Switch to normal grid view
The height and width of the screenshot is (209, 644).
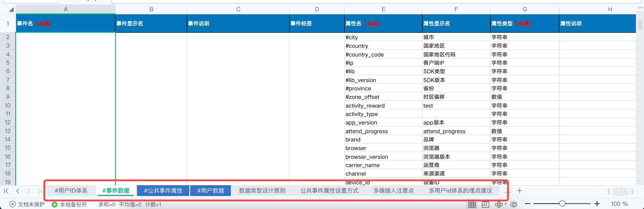(472, 204)
